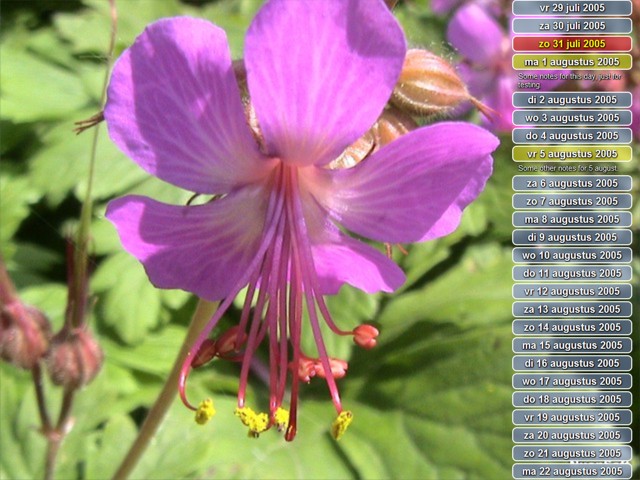Choose ma 8 augustus 2005
The image size is (640, 480).
[x=572, y=219]
